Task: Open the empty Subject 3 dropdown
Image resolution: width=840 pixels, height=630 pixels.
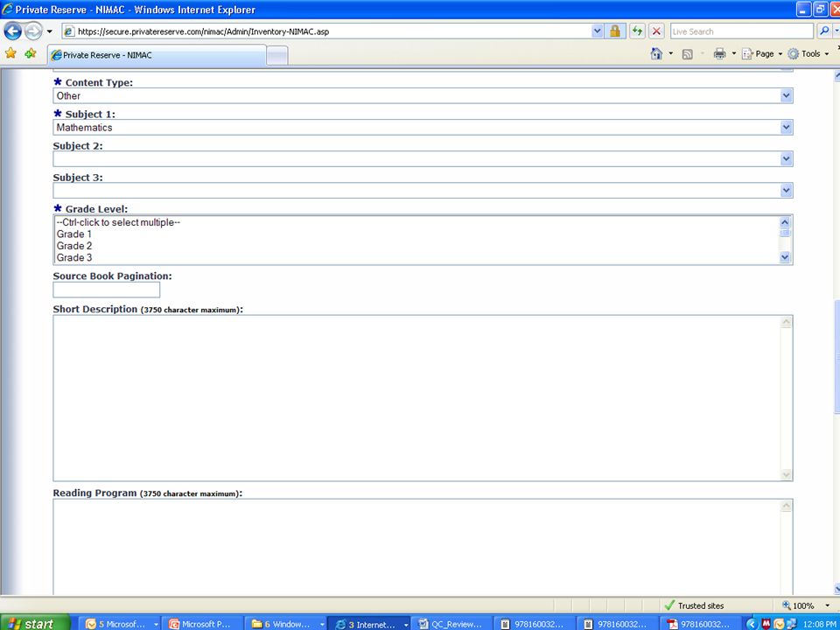Action: pos(423,191)
